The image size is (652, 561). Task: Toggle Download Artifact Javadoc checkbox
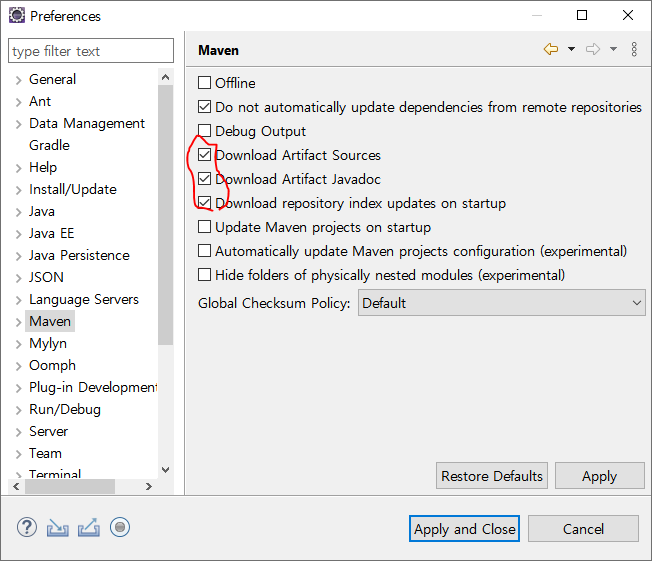pyautogui.click(x=204, y=179)
